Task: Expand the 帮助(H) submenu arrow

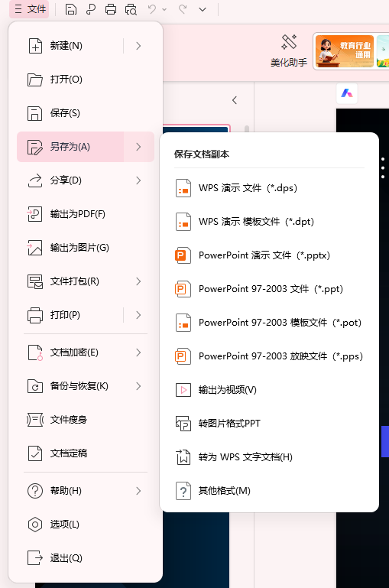Action: (138, 491)
